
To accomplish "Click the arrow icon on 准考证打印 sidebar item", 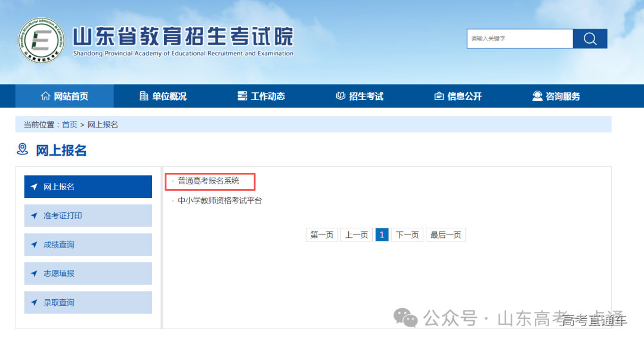I will pos(34,215).
